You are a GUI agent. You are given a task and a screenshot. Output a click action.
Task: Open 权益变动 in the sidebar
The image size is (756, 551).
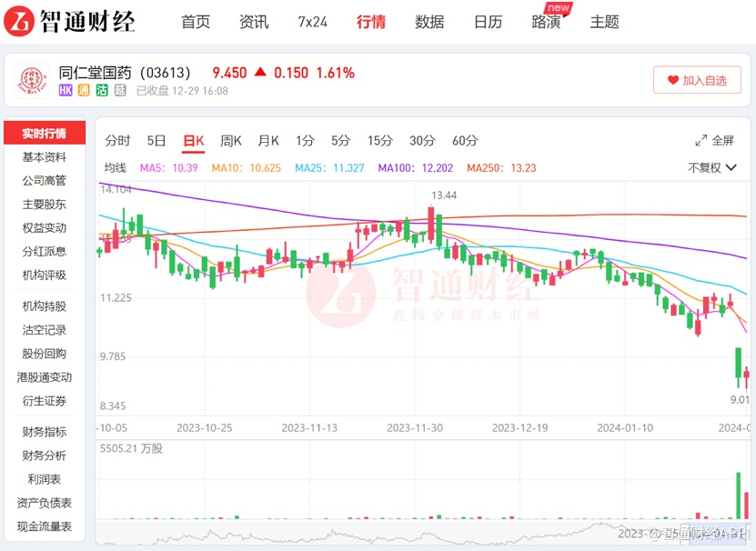(45, 228)
